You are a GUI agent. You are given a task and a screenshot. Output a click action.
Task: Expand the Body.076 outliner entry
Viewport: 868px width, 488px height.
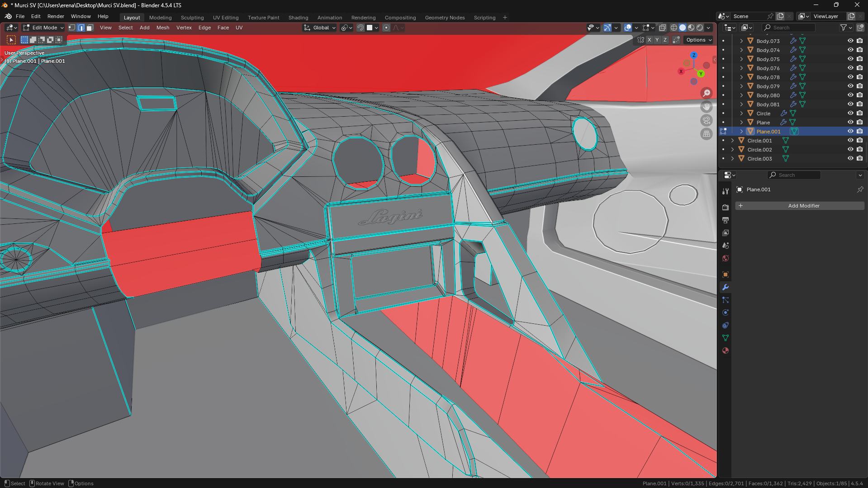point(741,68)
